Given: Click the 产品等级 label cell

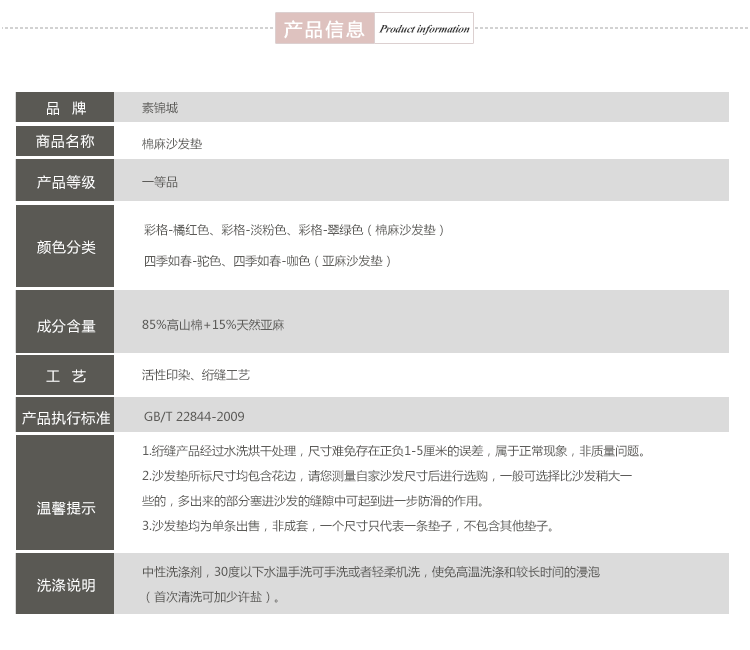Looking at the screenshot, I should (x=65, y=180).
